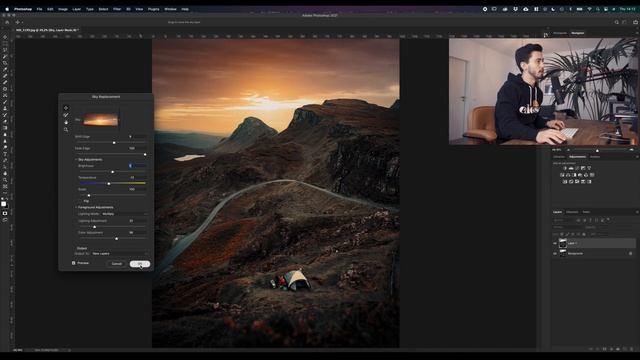Viewport: 640px width, 360px height.
Task: Open the Filter menu
Action: tap(117, 9)
